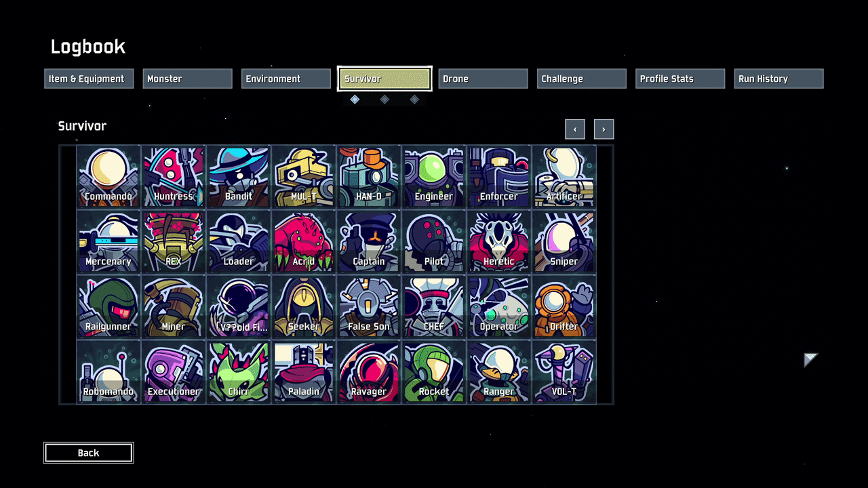868x488 pixels.
Task: Select the Captain survivor icon
Action: [369, 241]
